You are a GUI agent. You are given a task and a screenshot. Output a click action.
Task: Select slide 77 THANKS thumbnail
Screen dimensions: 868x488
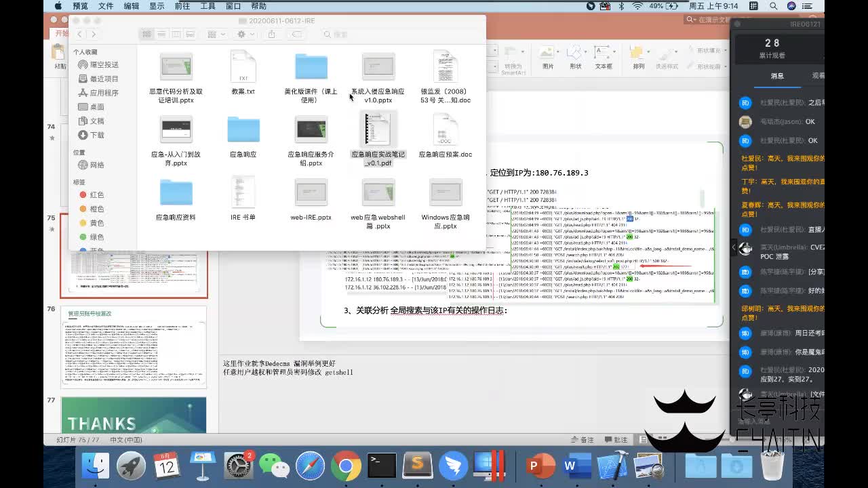click(x=134, y=415)
